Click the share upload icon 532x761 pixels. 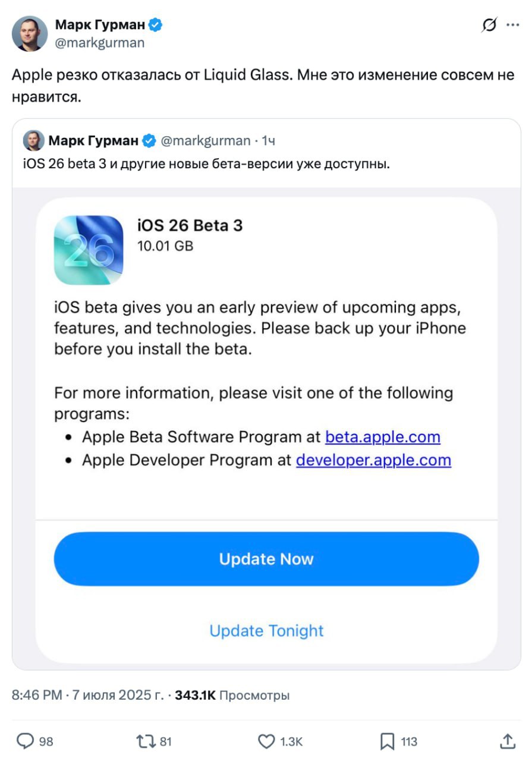pyautogui.click(x=507, y=741)
